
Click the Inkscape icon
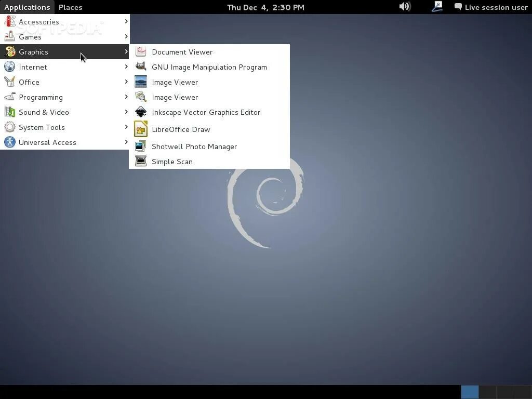pyautogui.click(x=141, y=112)
